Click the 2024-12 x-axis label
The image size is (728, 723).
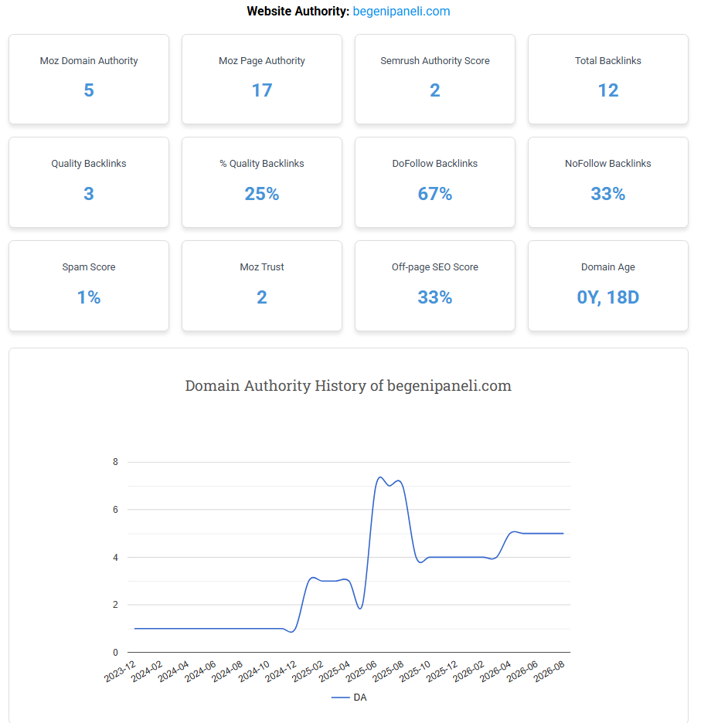[x=281, y=670]
